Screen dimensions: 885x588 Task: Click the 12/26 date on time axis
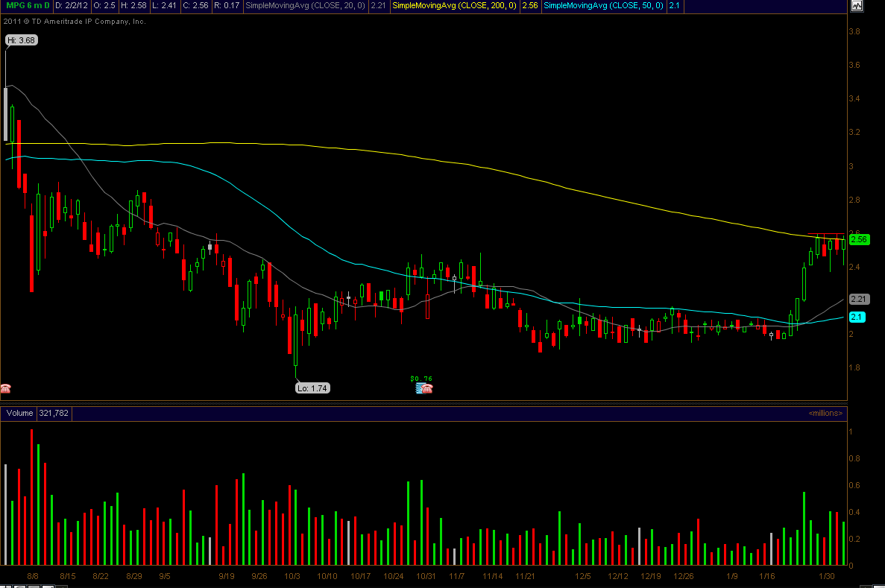click(684, 576)
